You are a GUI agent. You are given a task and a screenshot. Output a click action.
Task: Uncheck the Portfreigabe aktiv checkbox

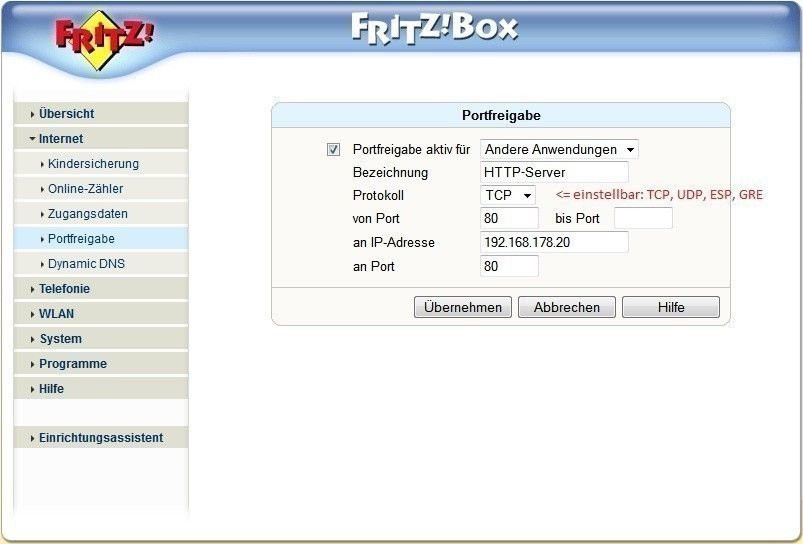[x=333, y=150]
